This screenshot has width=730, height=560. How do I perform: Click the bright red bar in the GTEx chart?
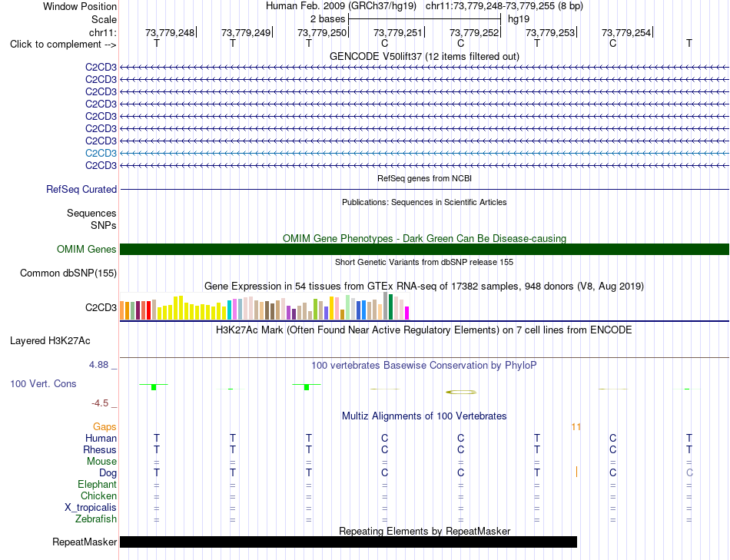148,310
